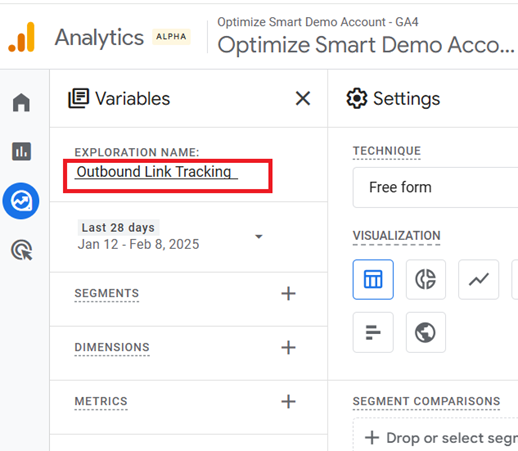Image resolution: width=518 pixels, height=451 pixels.
Task: Click the EXPLORATION NAME label
Action: 137,152
